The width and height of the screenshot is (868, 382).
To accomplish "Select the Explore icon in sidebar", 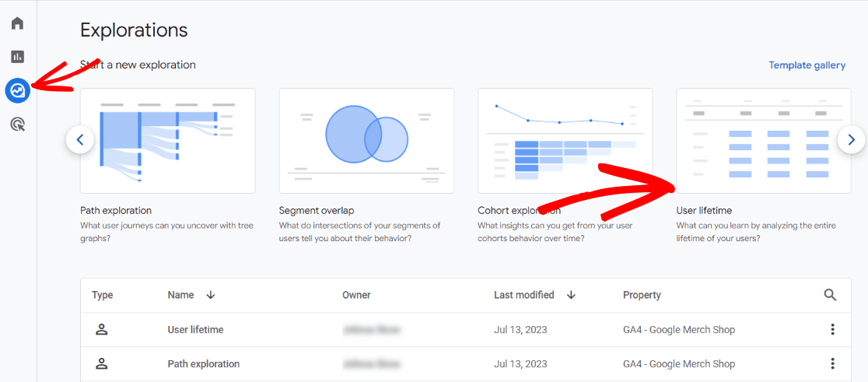I will tap(17, 91).
